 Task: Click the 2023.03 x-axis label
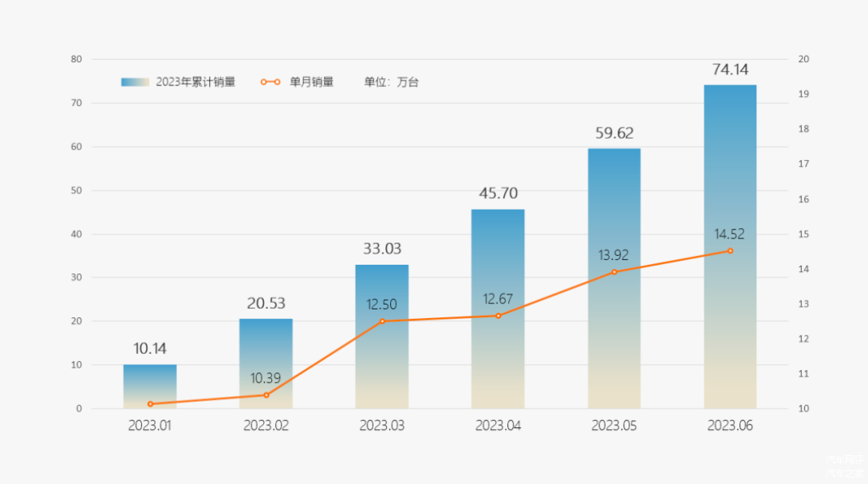click(382, 426)
